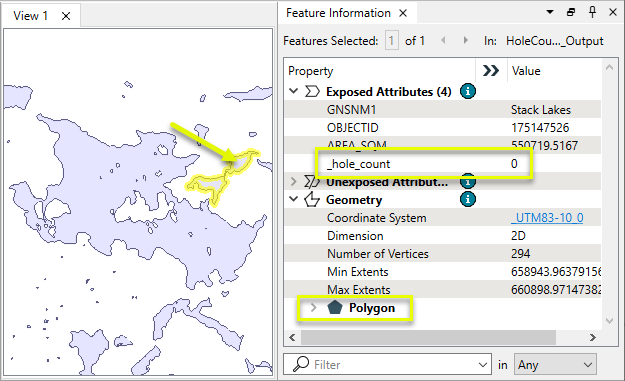Click the float window icon

tap(571, 12)
